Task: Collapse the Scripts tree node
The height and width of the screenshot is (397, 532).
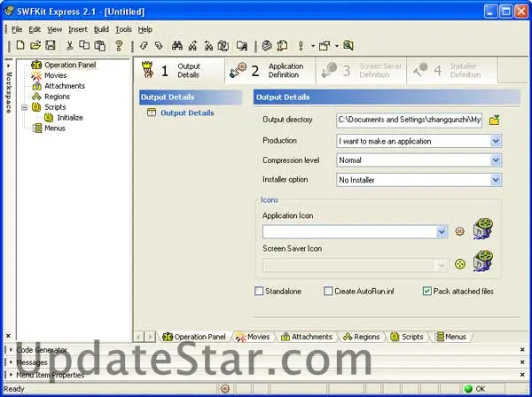Action: click(x=25, y=107)
